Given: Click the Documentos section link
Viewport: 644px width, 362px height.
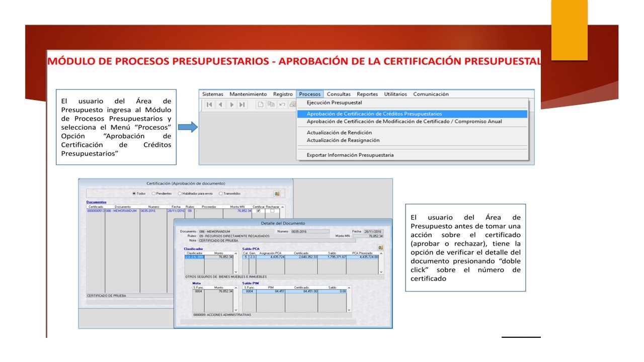Looking at the screenshot, I should [x=96, y=202].
